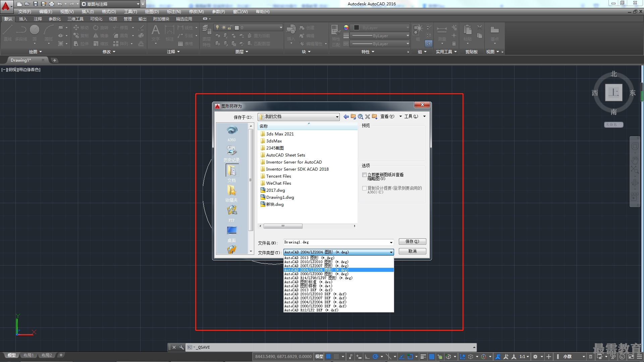Toggle transparency display in the status bar

(x=432, y=357)
